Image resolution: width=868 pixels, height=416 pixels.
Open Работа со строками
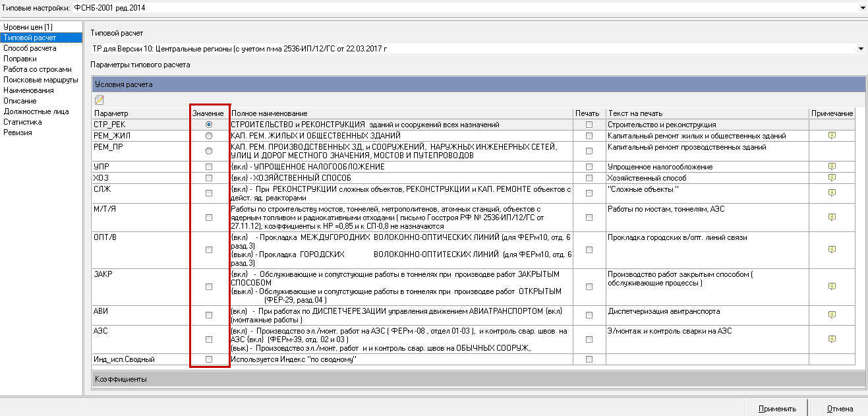pyautogui.click(x=38, y=69)
